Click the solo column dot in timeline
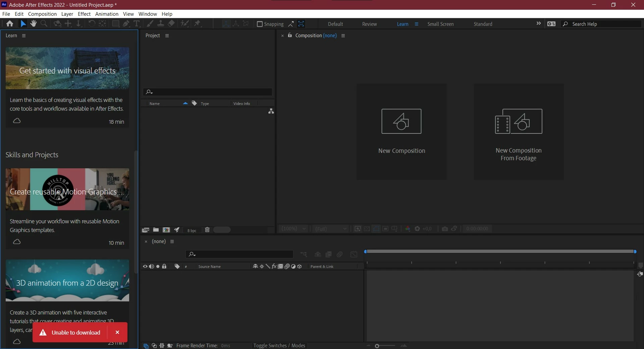 pyautogui.click(x=158, y=267)
